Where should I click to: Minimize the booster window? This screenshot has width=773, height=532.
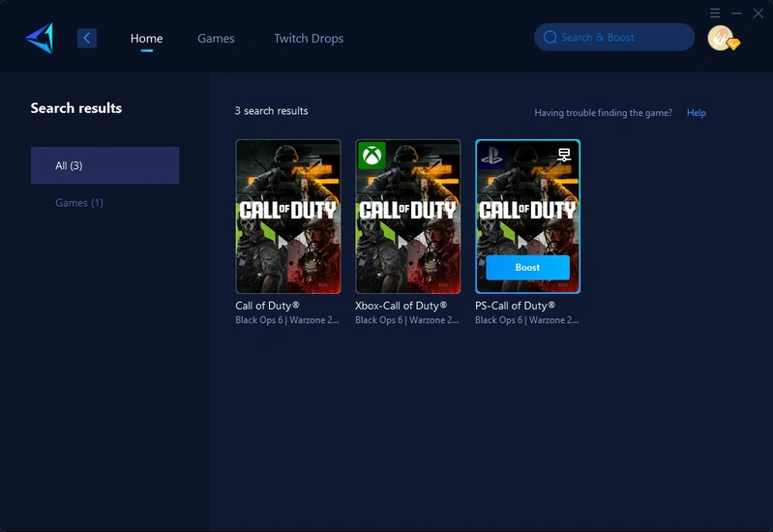click(x=736, y=13)
